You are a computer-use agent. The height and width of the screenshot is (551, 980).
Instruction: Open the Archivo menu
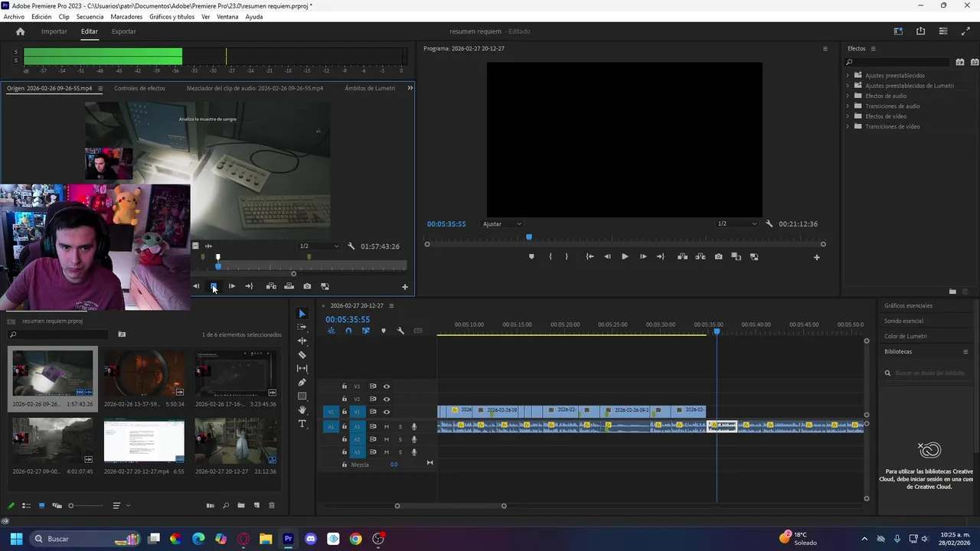pos(14,17)
